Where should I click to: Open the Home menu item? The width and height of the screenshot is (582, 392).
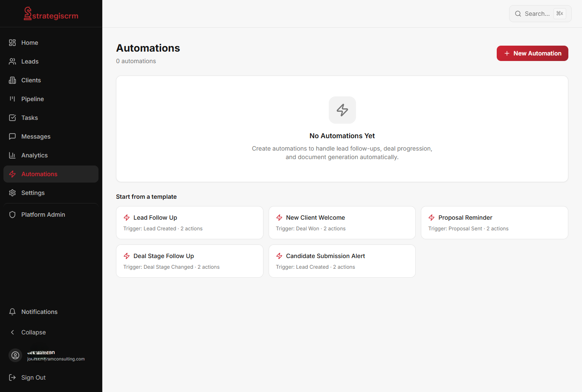[51, 43]
